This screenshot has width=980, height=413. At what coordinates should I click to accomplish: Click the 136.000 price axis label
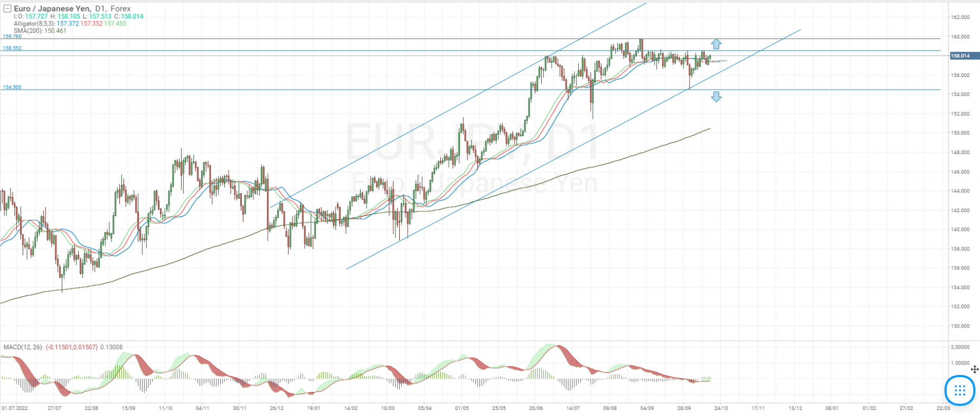tap(960, 268)
